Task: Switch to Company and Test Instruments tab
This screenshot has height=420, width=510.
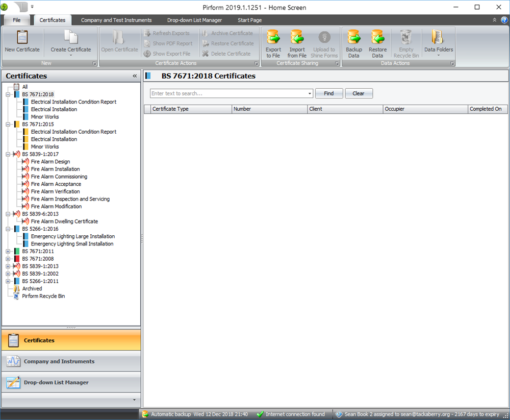Action: tap(116, 20)
